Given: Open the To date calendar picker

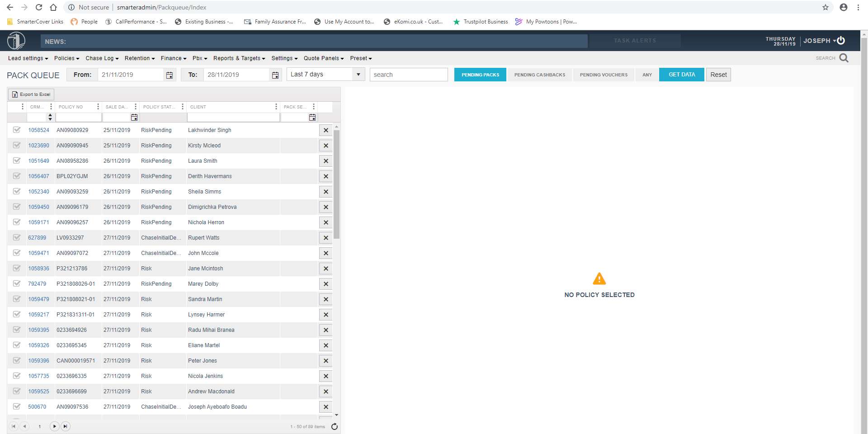Looking at the screenshot, I should 275,75.
